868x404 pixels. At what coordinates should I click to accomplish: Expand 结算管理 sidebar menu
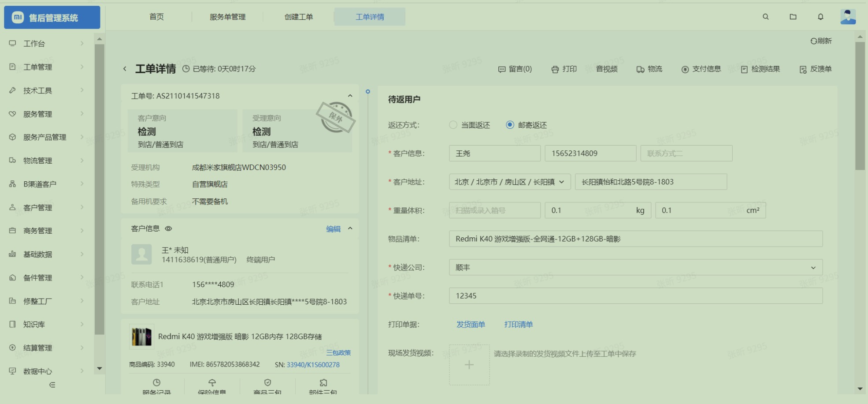click(x=47, y=348)
